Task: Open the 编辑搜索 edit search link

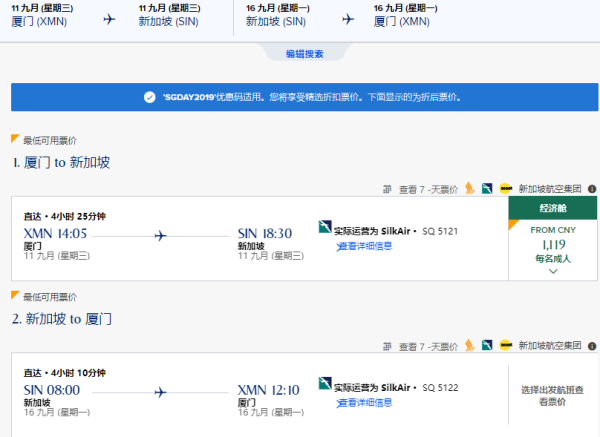Action: [304, 54]
